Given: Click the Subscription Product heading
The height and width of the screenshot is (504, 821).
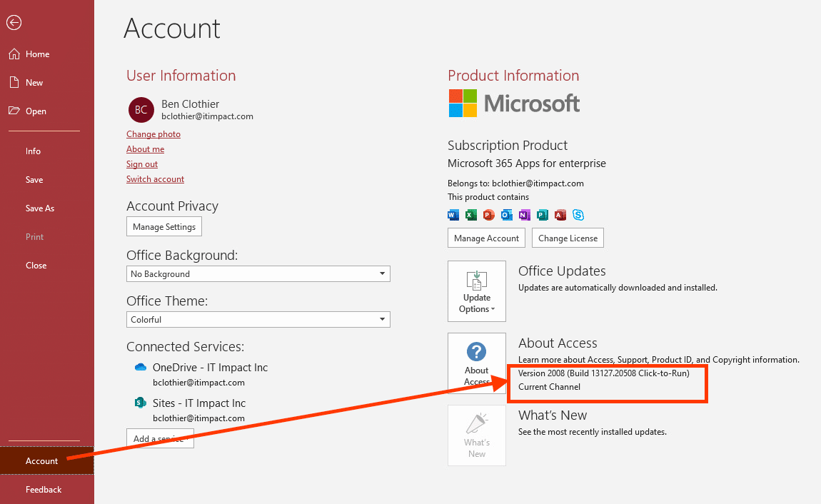Looking at the screenshot, I should tap(508, 146).
